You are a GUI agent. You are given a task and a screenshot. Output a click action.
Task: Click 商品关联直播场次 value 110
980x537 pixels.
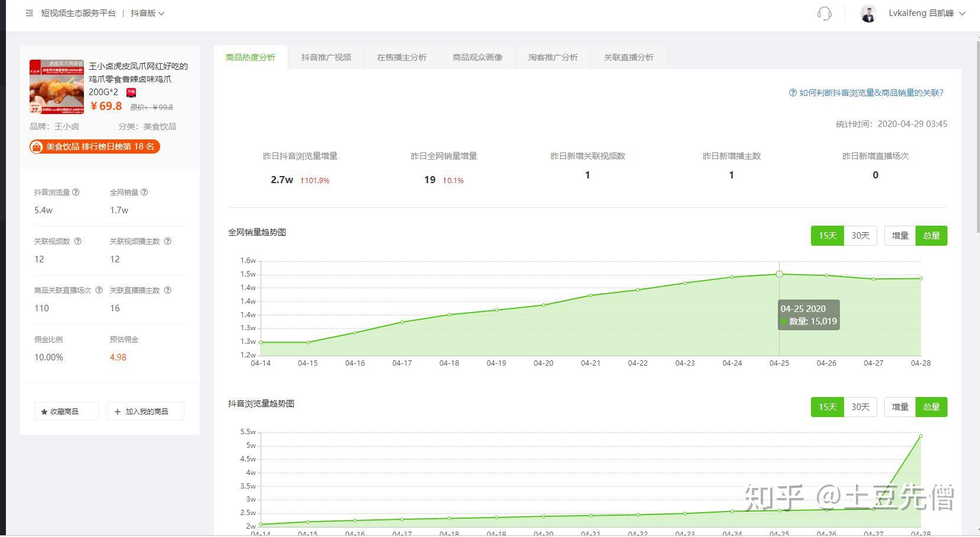41,308
